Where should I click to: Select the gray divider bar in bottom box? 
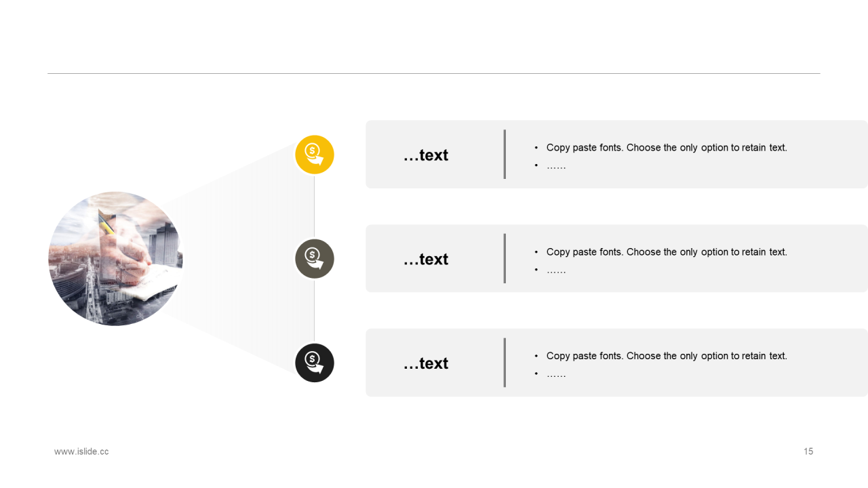[505, 363]
